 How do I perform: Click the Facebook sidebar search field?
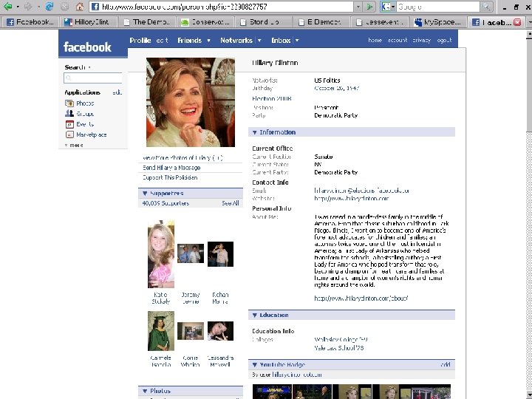click(x=92, y=78)
